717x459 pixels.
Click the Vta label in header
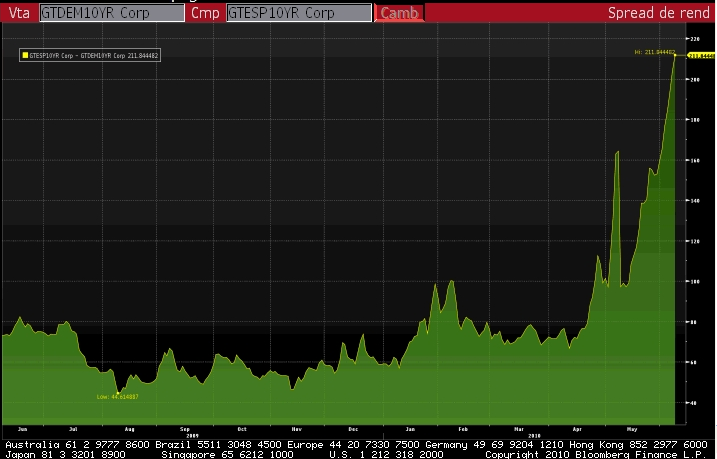19,13
